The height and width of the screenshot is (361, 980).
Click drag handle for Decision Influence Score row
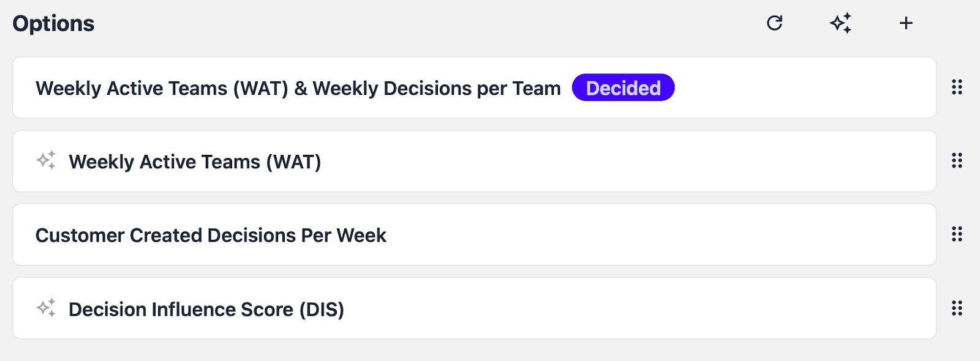point(957,308)
